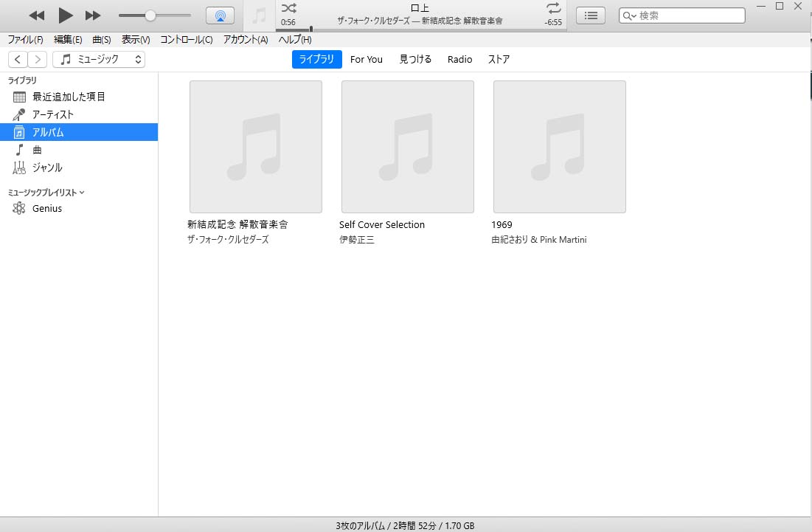Viewport: 812px width, 532px height.
Task: Click the Radio tab
Action: pos(459,60)
